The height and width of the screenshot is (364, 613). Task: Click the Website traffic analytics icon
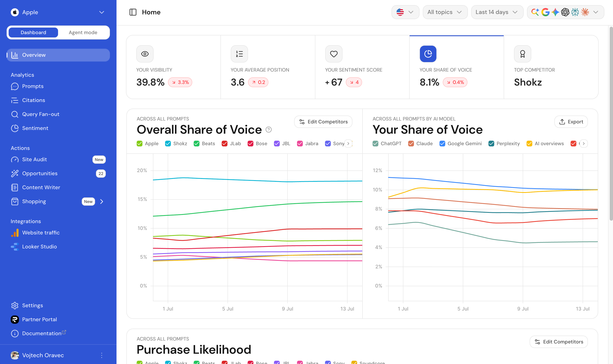pyautogui.click(x=15, y=233)
